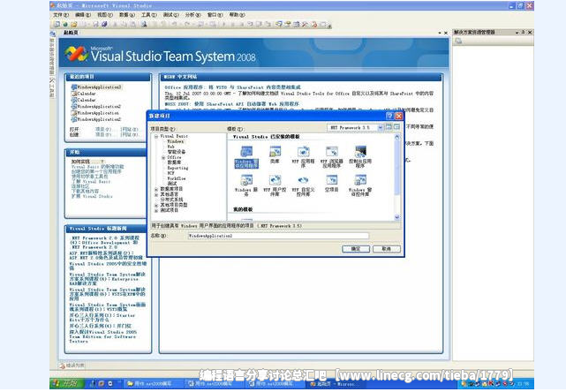This screenshot has width=566, height=392.
Task: Click the 名称 project name input field
Action: [278, 236]
